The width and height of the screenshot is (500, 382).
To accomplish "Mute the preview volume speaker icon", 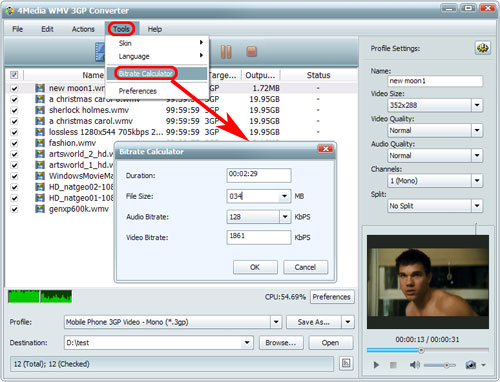I will point(414,365).
